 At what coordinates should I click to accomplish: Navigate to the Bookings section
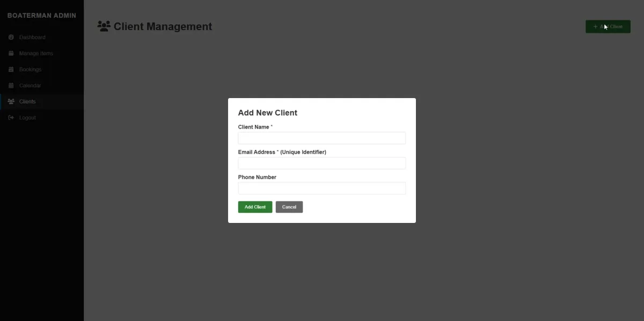point(30,70)
